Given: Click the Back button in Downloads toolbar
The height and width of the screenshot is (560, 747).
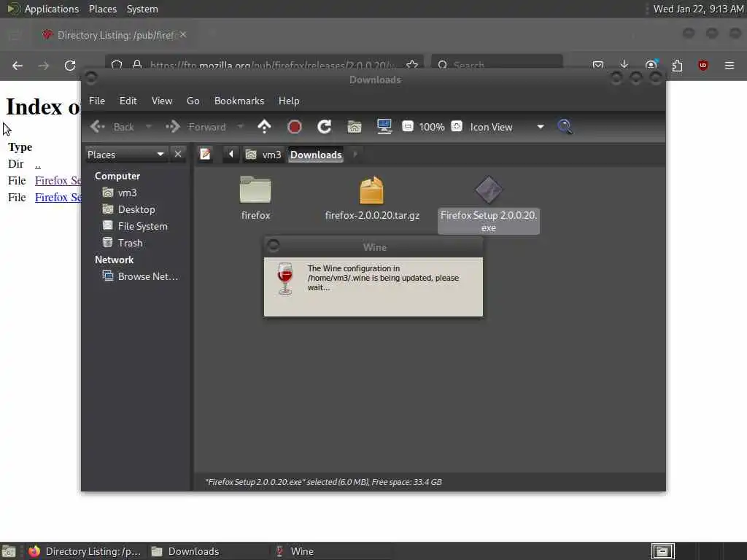Looking at the screenshot, I should tap(112, 127).
